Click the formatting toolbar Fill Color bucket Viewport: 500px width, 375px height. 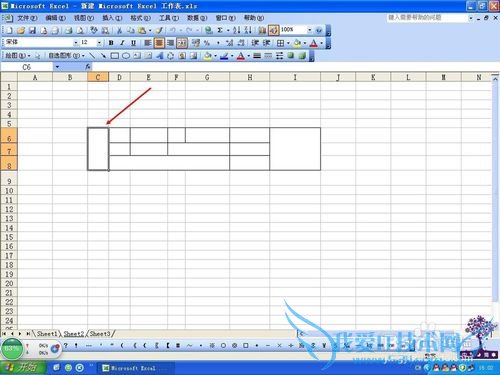(x=297, y=43)
